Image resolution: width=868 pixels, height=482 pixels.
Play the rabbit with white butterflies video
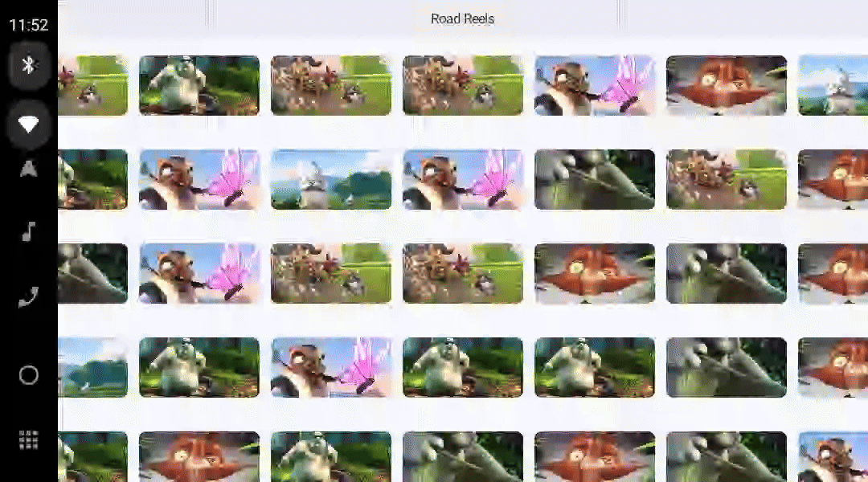(x=331, y=181)
